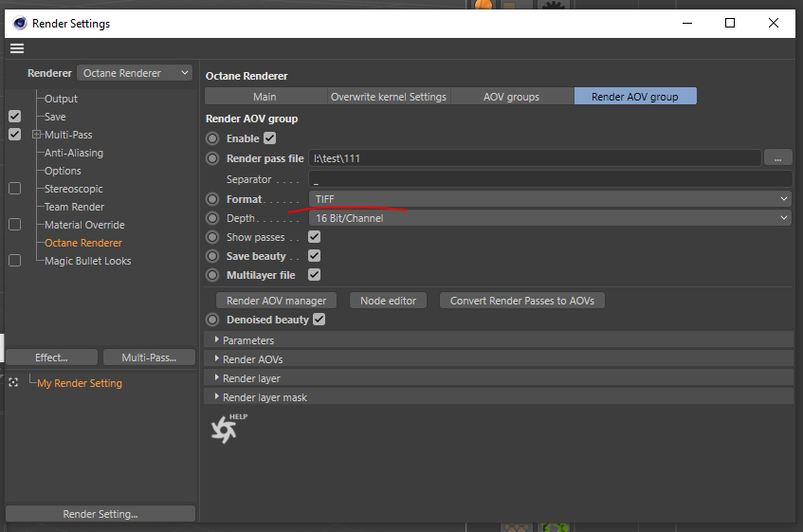This screenshot has width=803, height=532.
Task: Open the Format dropdown showing TIFF
Action: 550,198
